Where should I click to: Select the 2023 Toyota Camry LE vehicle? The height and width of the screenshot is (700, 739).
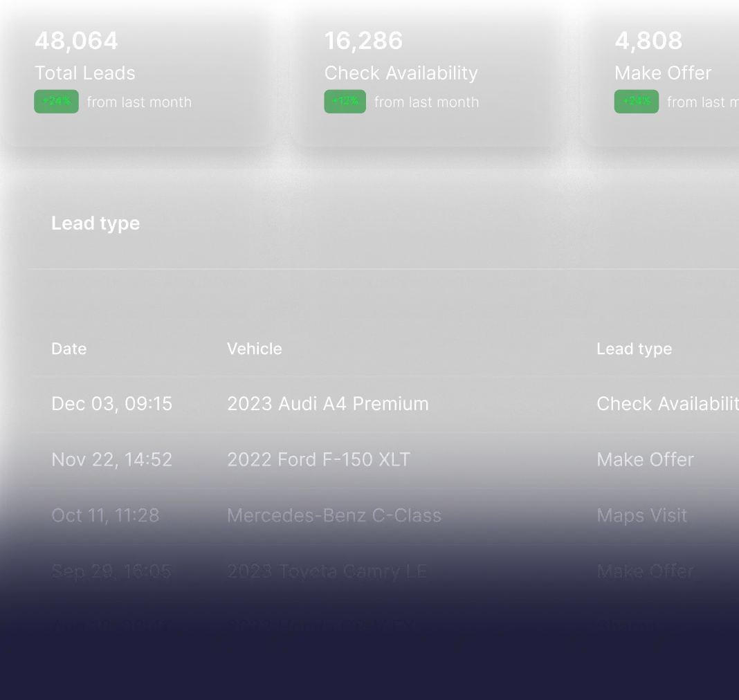point(327,571)
